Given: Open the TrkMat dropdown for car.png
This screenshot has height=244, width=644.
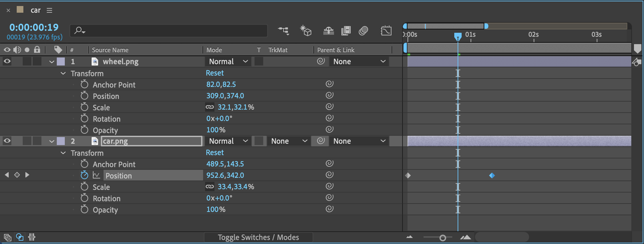Looking at the screenshot, I should click(289, 141).
